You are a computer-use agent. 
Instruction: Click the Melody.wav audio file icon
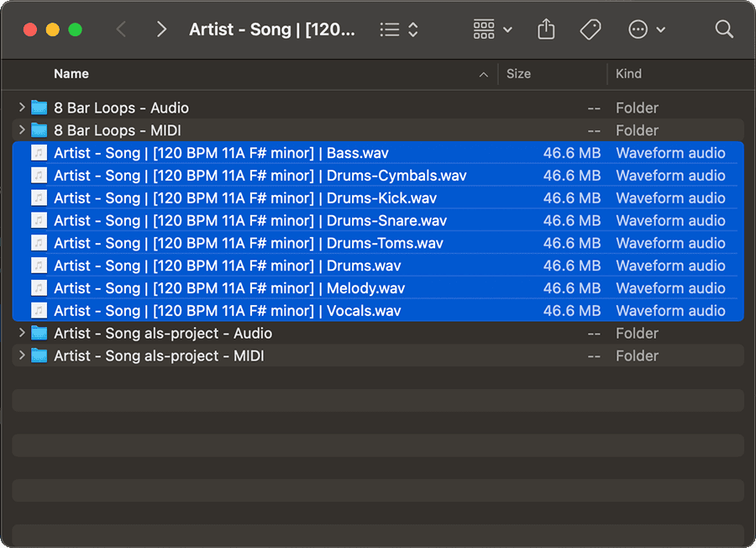tap(39, 288)
